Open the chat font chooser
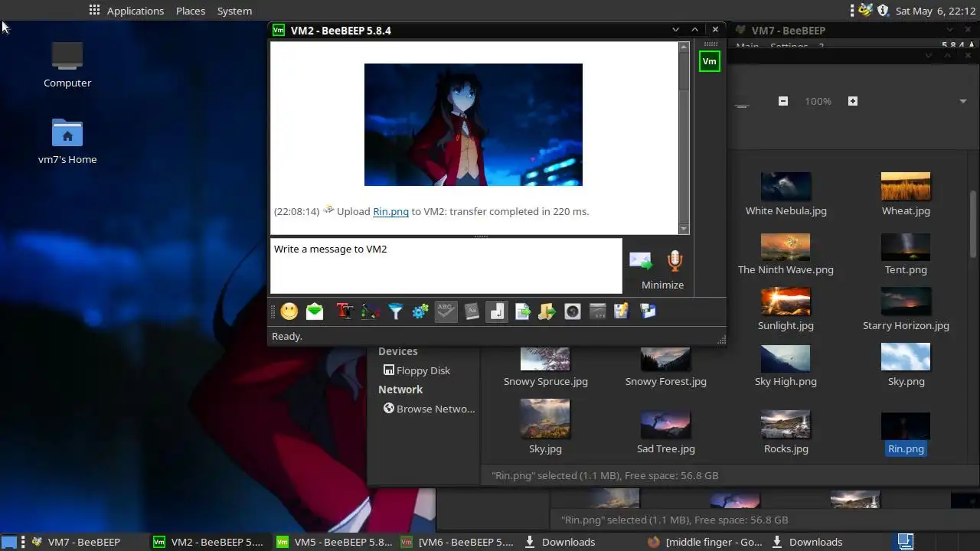Image resolution: width=980 pixels, height=551 pixels. coord(345,311)
